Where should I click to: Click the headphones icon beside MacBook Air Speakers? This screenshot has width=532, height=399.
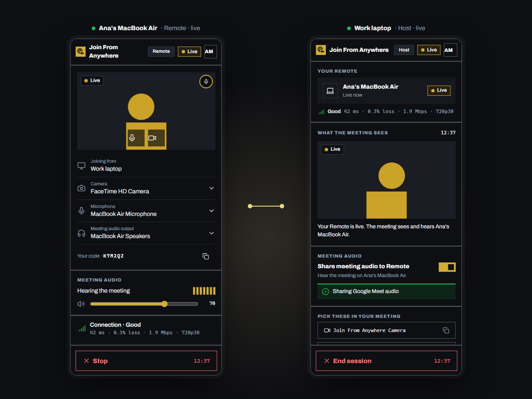tap(82, 233)
